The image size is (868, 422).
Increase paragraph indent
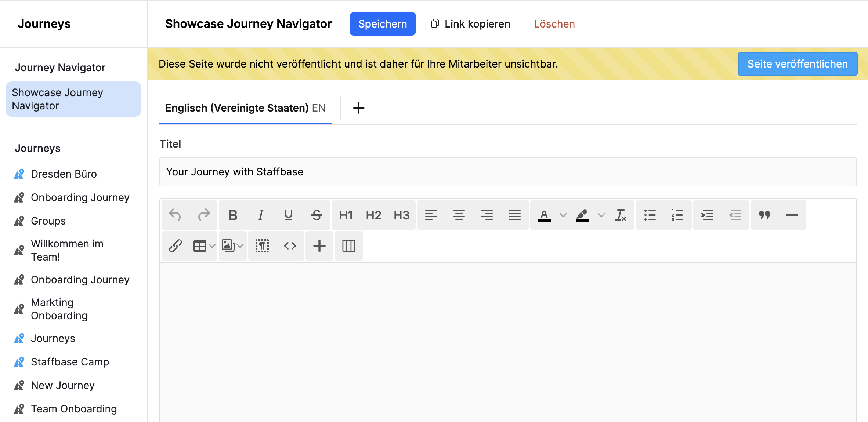[x=707, y=215]
